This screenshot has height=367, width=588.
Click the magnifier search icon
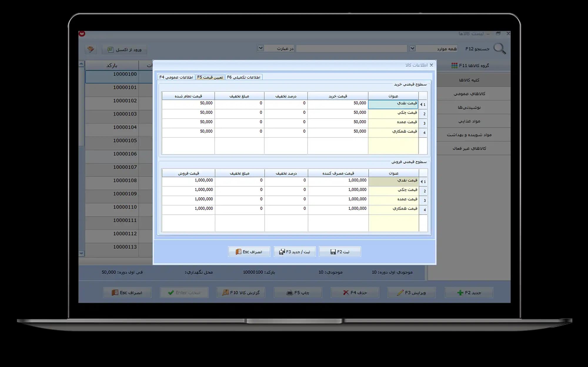point(500,49)
